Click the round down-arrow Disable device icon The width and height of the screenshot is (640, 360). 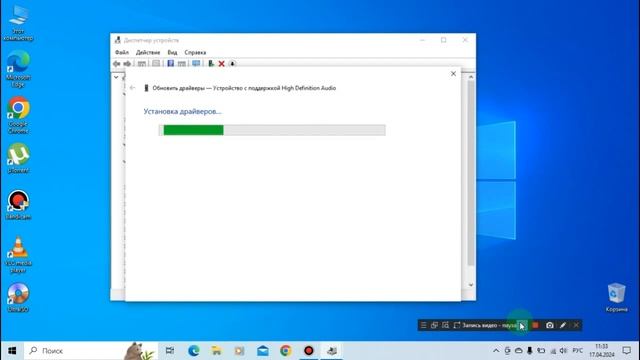pos(232,64)
